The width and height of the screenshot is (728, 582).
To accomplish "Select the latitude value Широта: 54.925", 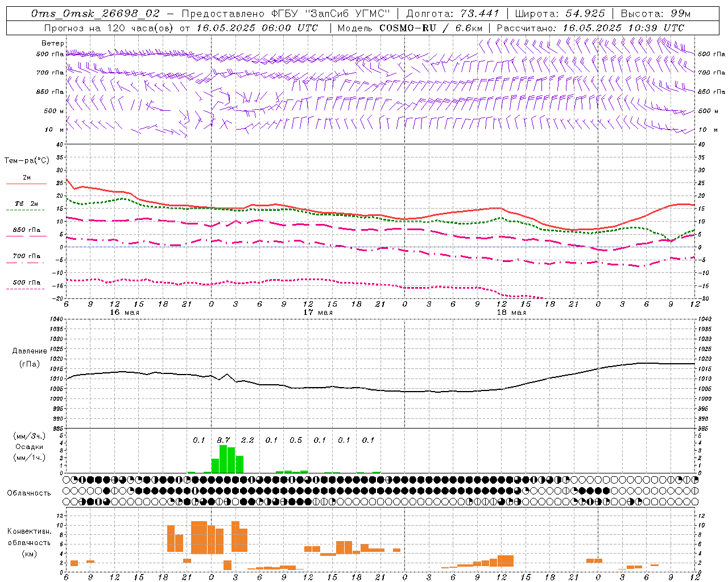I will point(560,14).
